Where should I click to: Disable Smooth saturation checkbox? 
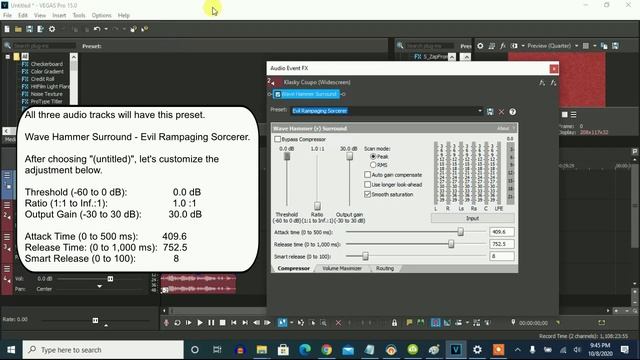pos(367,194)
